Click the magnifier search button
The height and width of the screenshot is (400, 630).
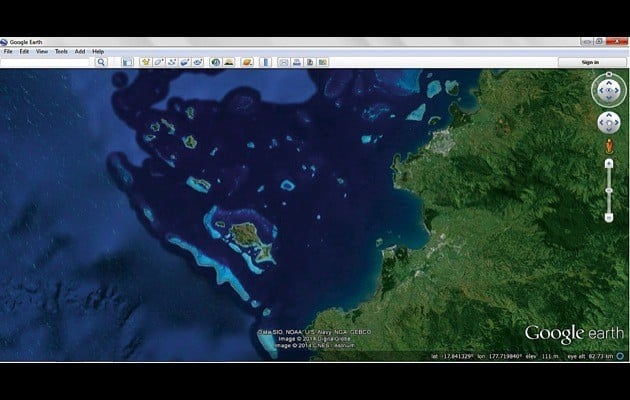click(101, 62)
